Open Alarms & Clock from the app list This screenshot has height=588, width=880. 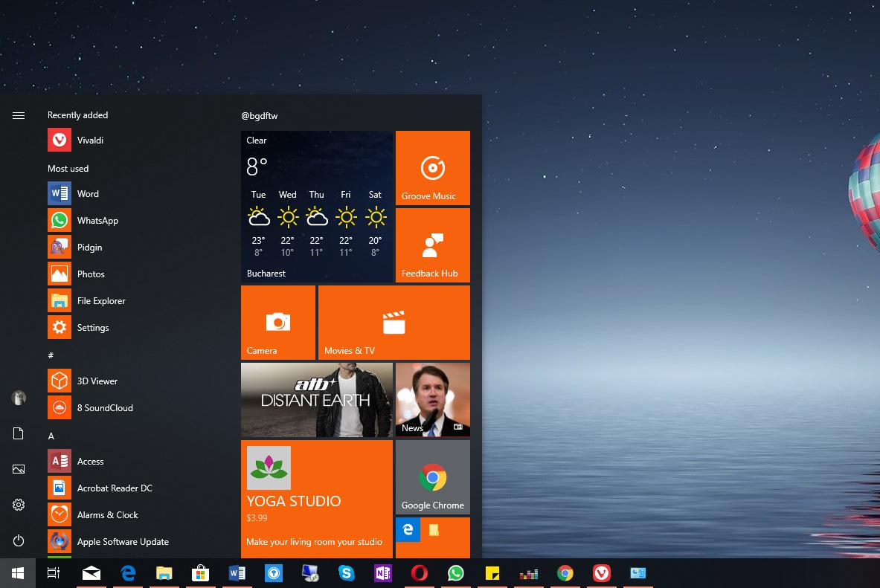click(x=136, y=515)
